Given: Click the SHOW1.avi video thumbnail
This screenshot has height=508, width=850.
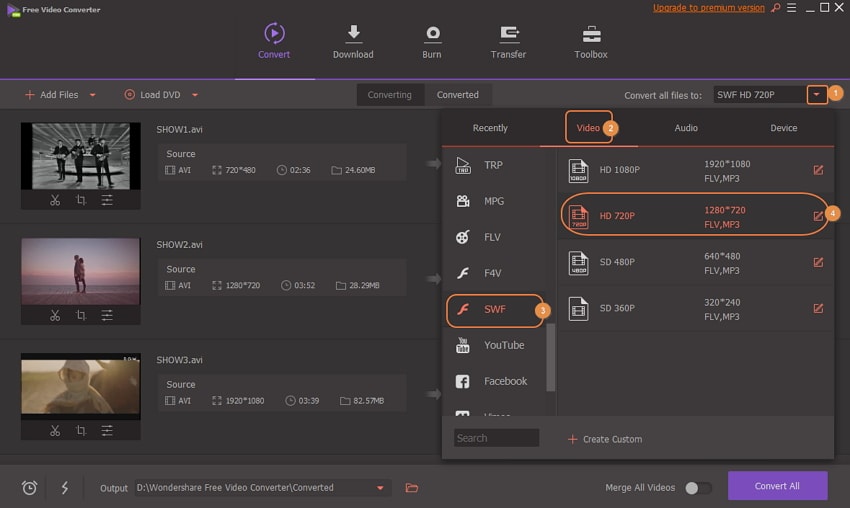Looking at the screenshot, I should 81,156.
